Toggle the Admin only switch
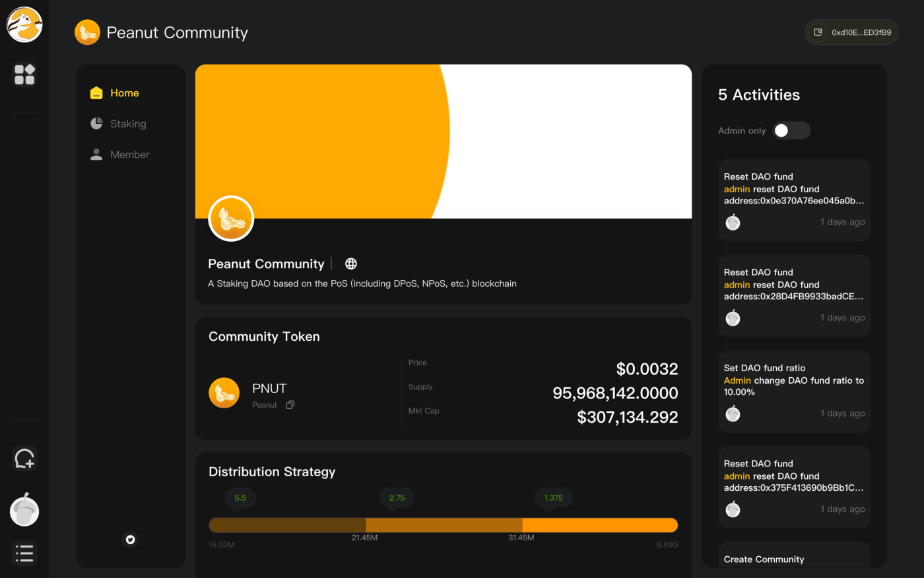Screen dimensions: 924x578 [791, 131]
